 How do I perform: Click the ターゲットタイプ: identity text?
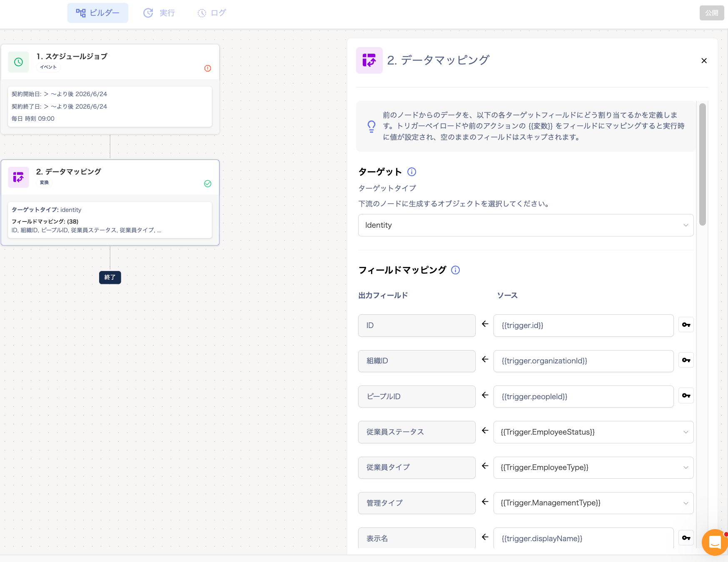[46, 210]
